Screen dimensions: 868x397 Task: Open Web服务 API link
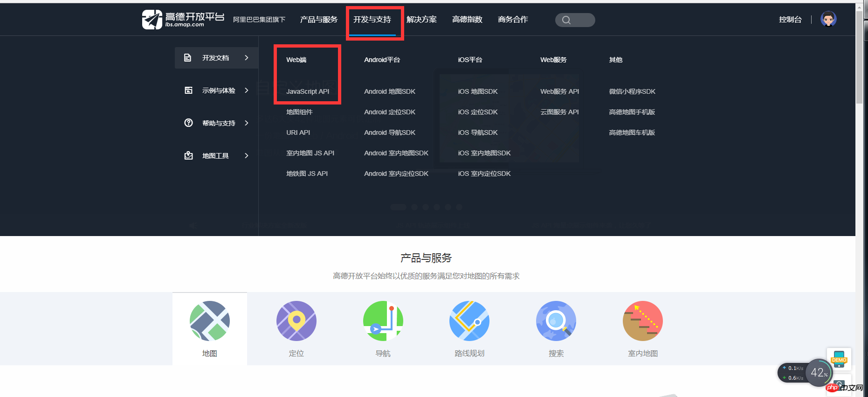click(559, 91)
